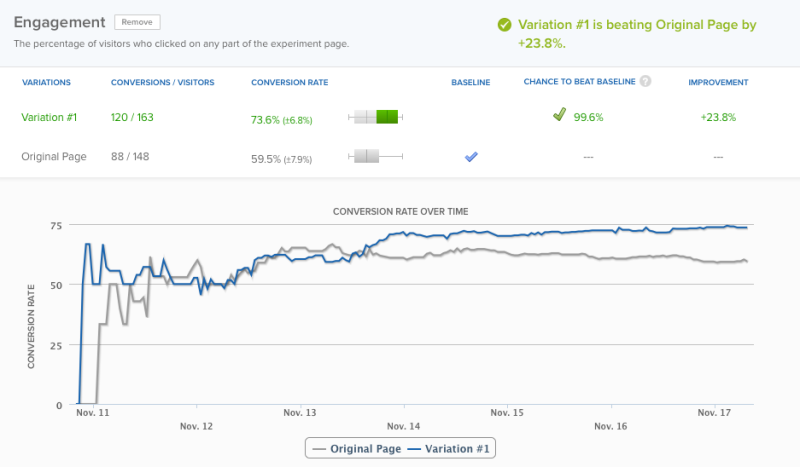Select the blue baseline checkmark for Original Page
Image resolution: width=800 pixels, height=467 pixels.
471,157
